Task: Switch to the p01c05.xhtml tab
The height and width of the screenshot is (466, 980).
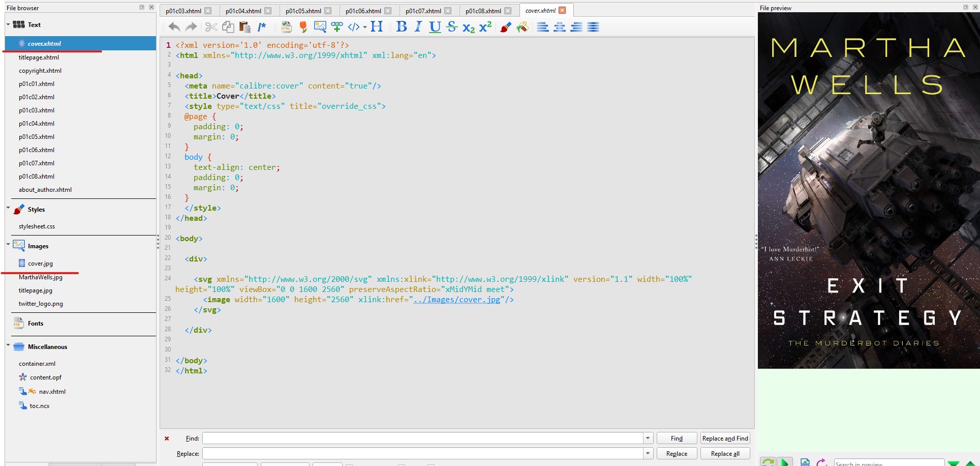Action: tap(303, 11)
